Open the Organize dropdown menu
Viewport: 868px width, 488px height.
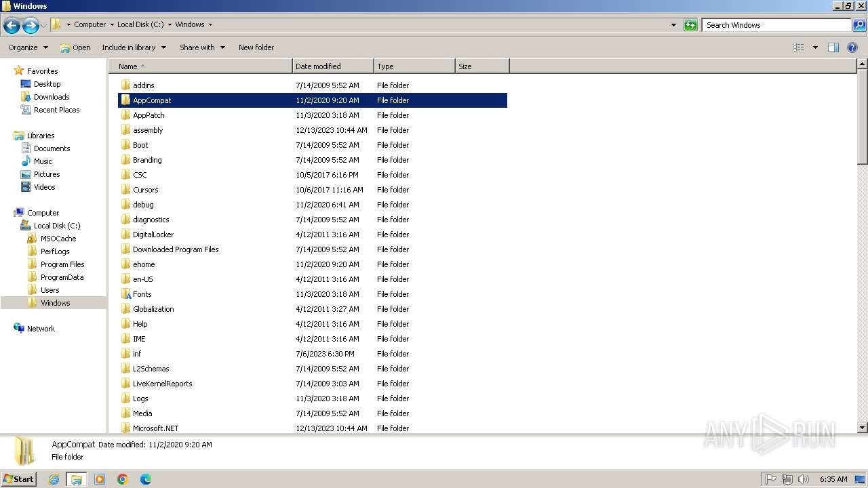pos(28,47)
